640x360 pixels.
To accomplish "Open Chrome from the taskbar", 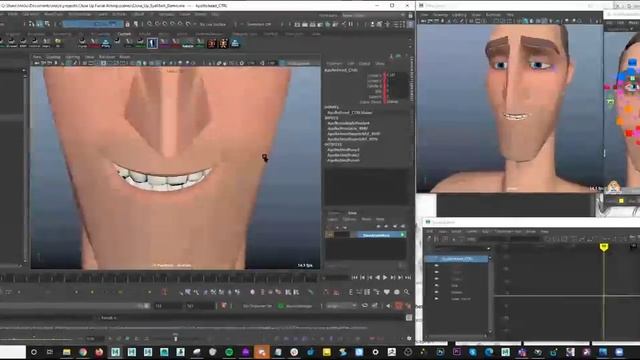I will [x=83, y=352].
